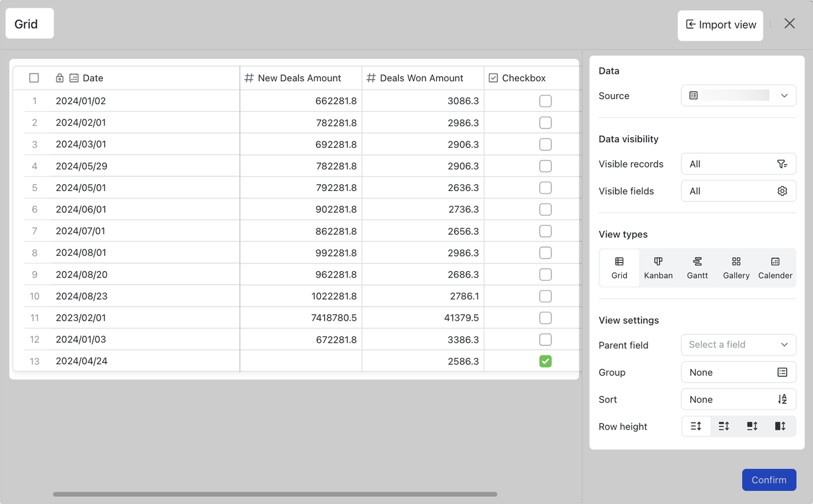Open the Visible records filter icon
The width and height of the screenshot is (813, 504).
(x=782, y=164)
